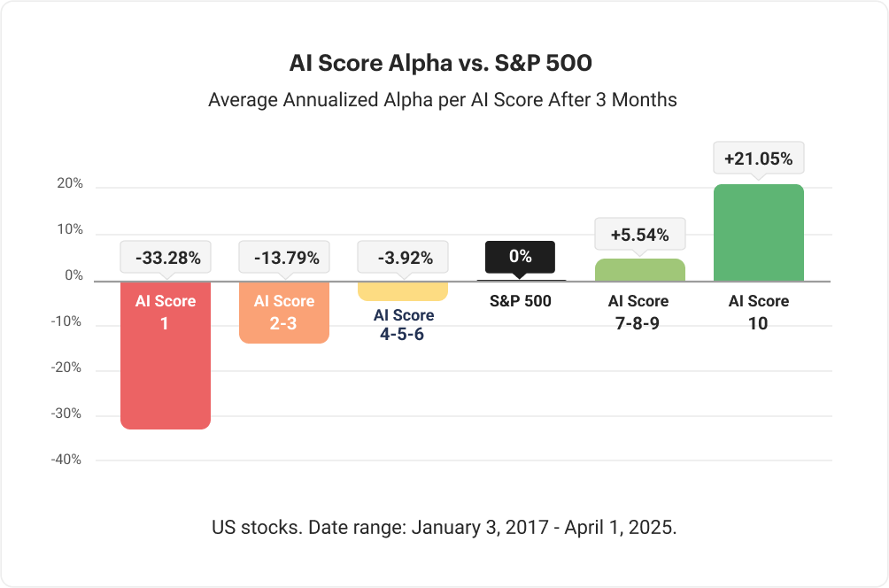The image size is (889, 588).
Task: Select the +21.05% value tooltip
Action: pyautogui.click(x=758, y=159)
